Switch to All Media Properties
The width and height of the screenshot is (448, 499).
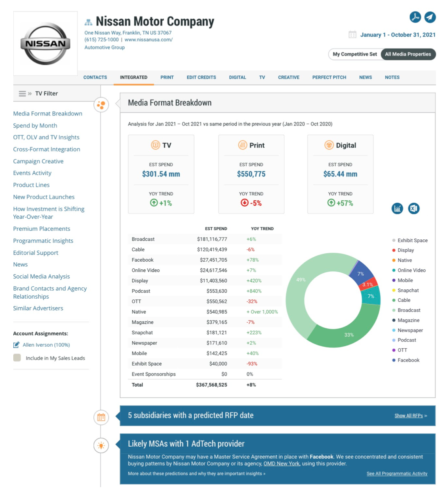408,54
